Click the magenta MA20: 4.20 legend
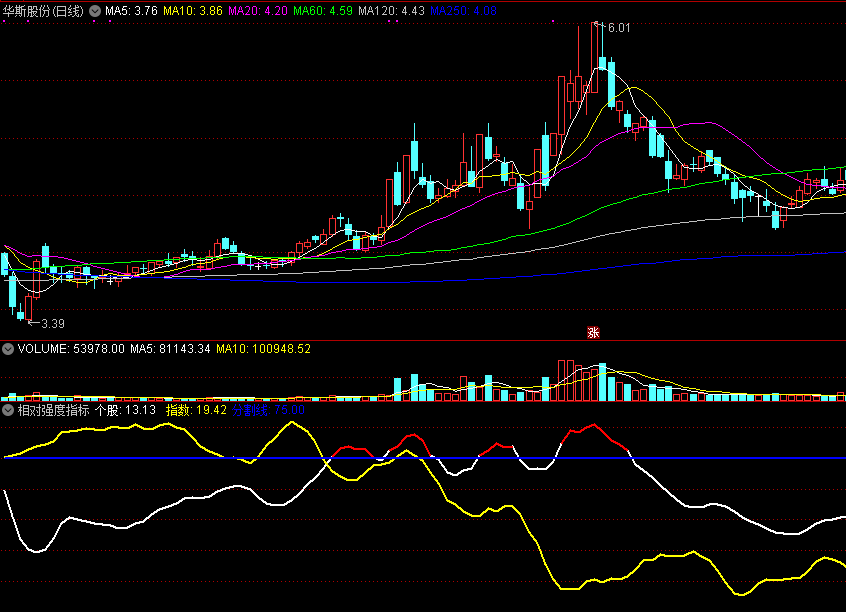 tap(259, 11)
